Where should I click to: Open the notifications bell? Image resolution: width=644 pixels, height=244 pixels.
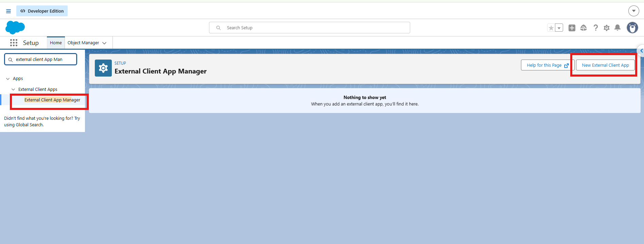[617, 28]
